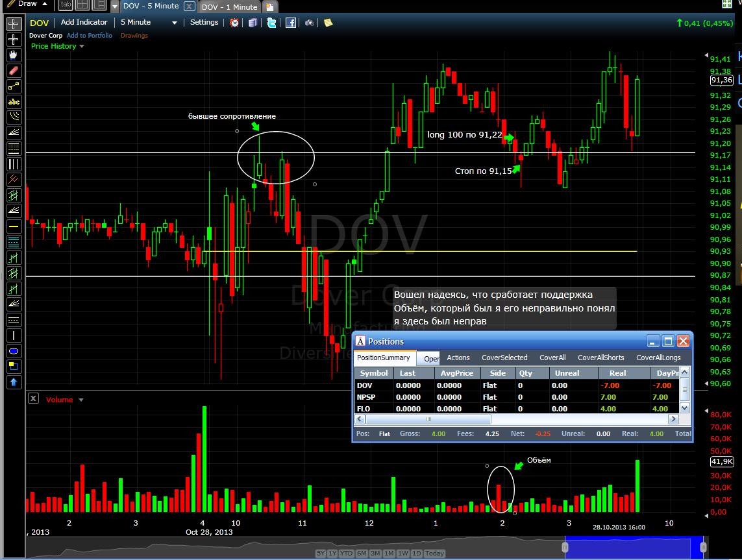Click the Positions horizontal scrollbar thumb
Viewport: 742px width, 560px height.
coord(428,419)
